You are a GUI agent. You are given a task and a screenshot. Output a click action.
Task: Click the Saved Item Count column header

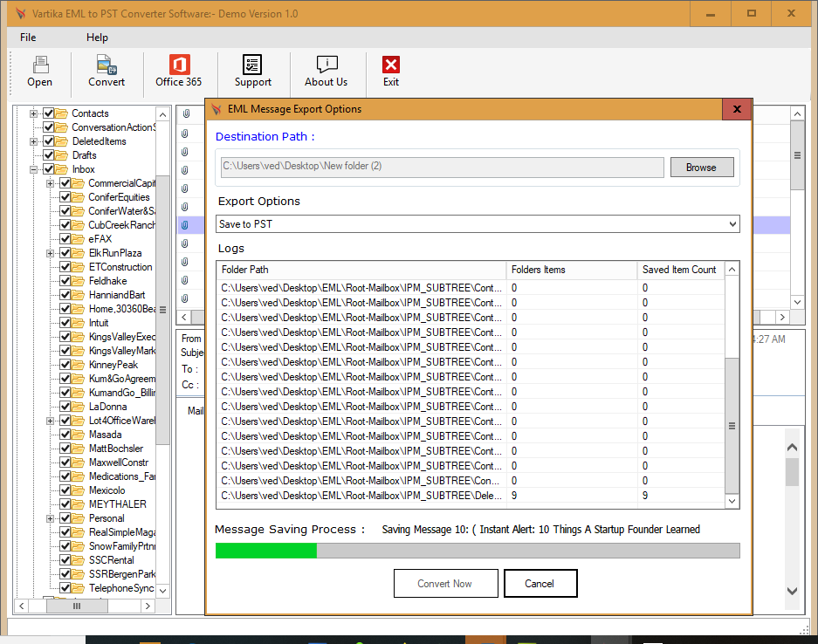tap(680, 270)
